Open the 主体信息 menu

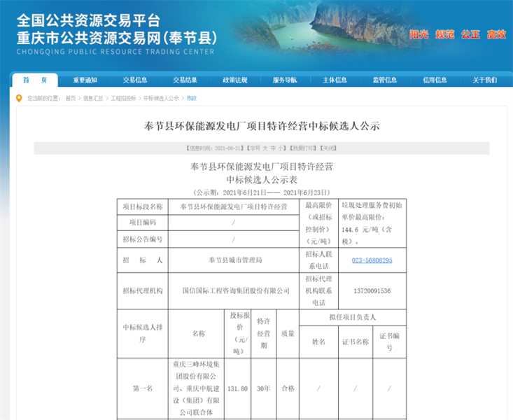tap(335, 80)
